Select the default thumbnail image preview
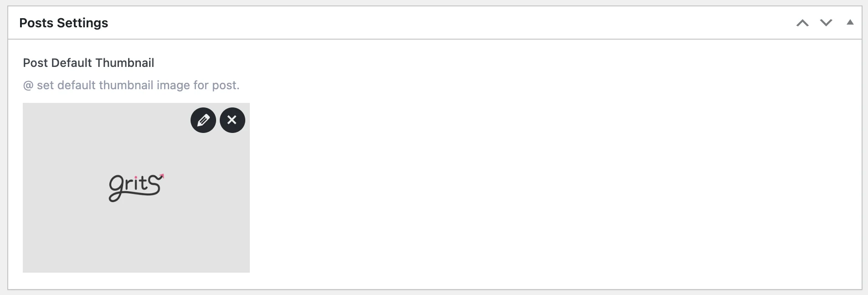The image size is (868, 295). [136, 188]
